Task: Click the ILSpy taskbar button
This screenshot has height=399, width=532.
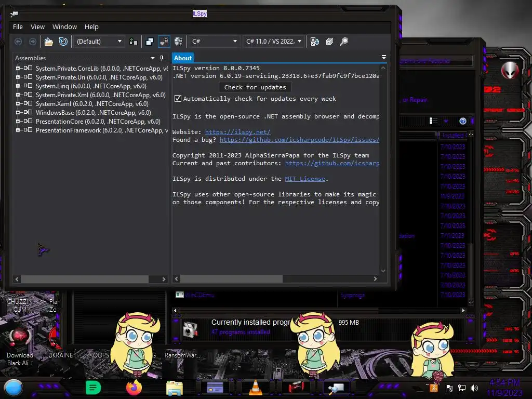Action: [336, 388]
